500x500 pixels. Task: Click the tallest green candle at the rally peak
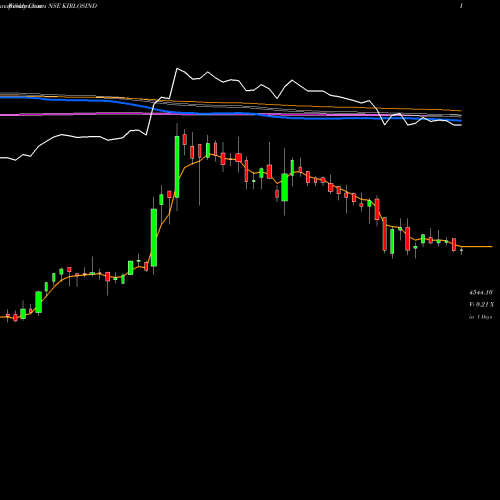[x=177, y=167]
